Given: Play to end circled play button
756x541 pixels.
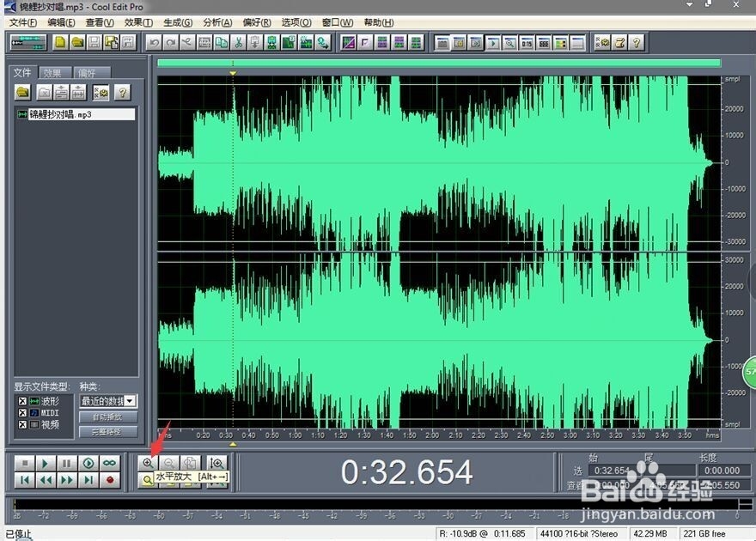Looking at the screenshot, I should tap(88, 463).
